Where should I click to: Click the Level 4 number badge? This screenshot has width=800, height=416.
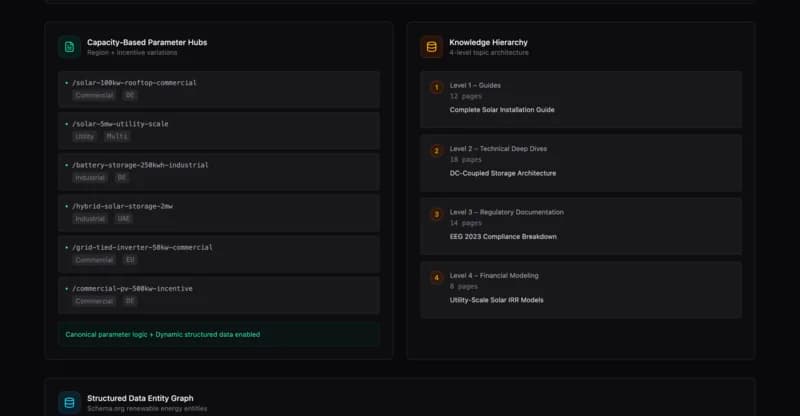point(436,277)
